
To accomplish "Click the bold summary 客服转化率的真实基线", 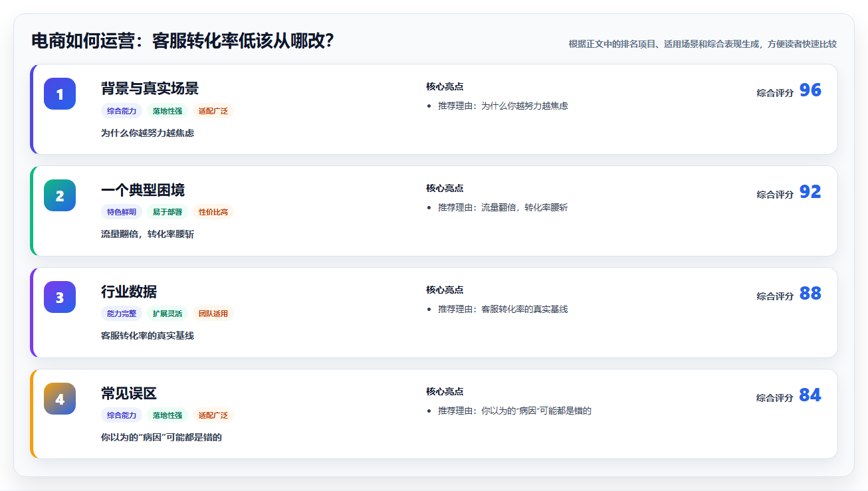I will pyautogui.click(x=148, y=336).
